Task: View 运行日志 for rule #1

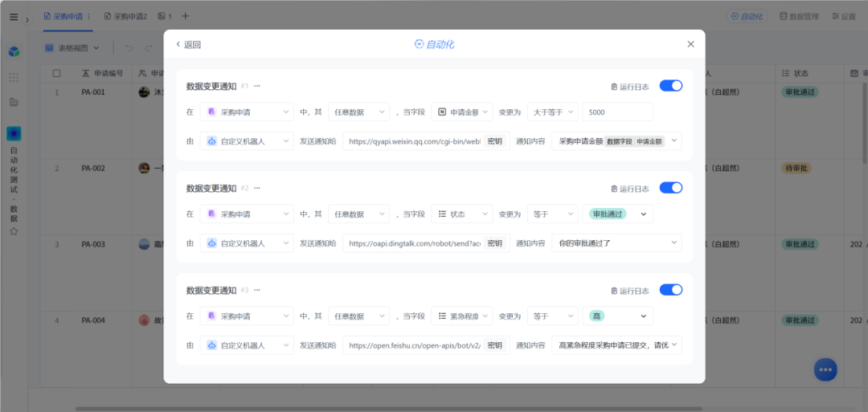Action: click(630, 86)
